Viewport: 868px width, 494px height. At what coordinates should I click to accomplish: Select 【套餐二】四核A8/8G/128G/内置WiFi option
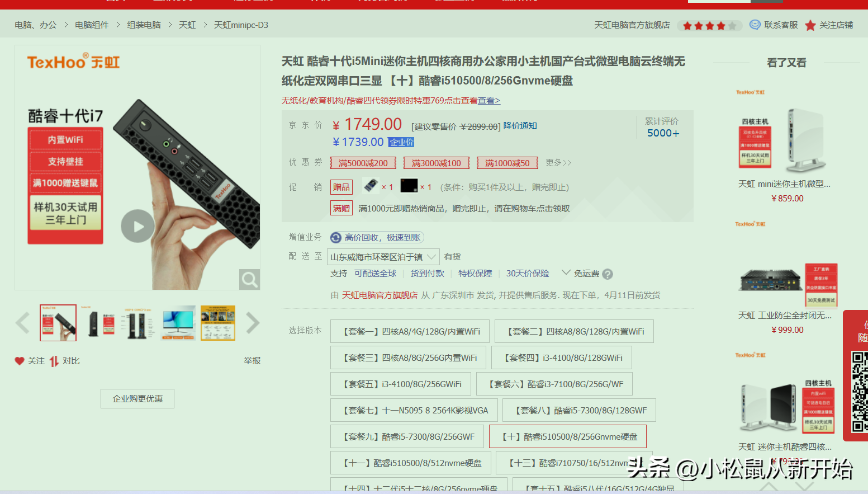click(574, 331)
